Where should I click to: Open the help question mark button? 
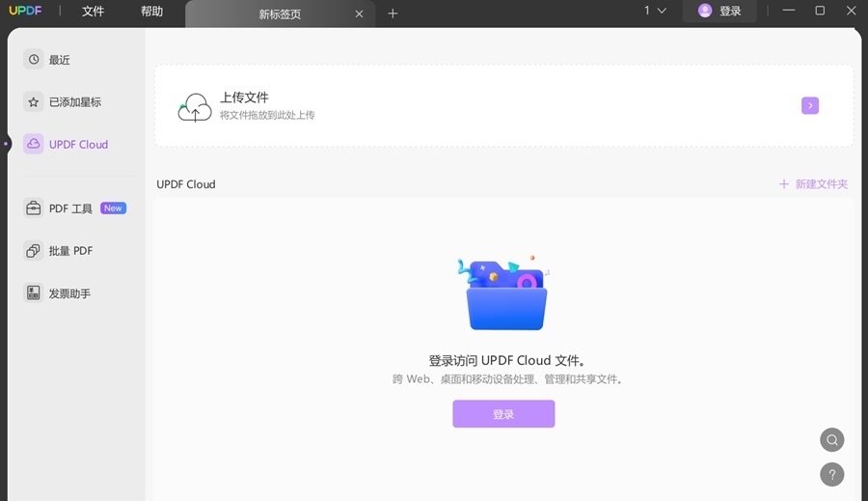pos(832,474)
